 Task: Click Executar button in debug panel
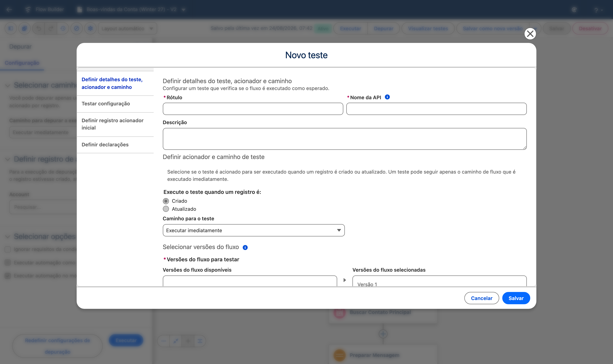coord(126,340)
